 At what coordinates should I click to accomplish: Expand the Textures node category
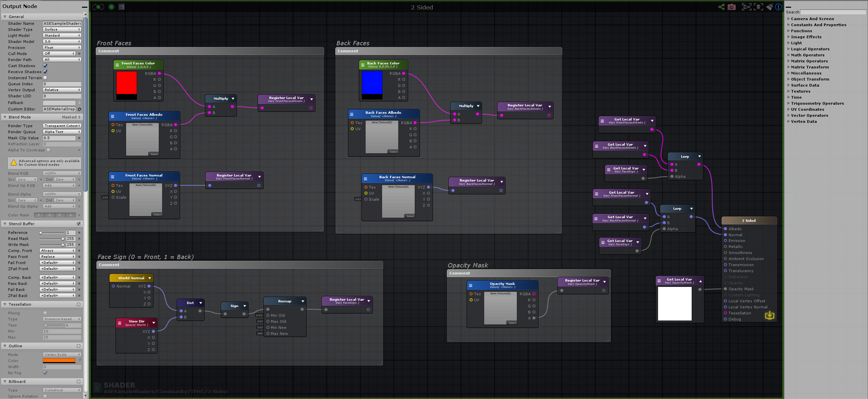click(800, 91)
